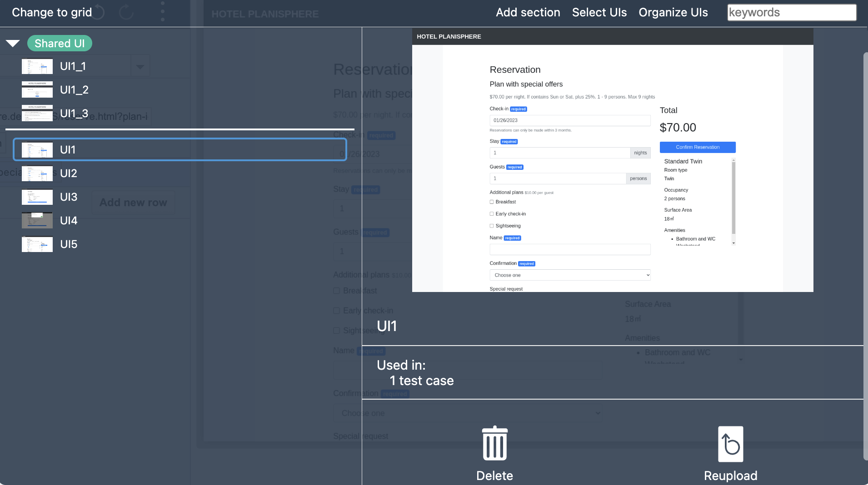The image size is (868, 485).
Task: Click the Add new row button
Action: [133, 203]
